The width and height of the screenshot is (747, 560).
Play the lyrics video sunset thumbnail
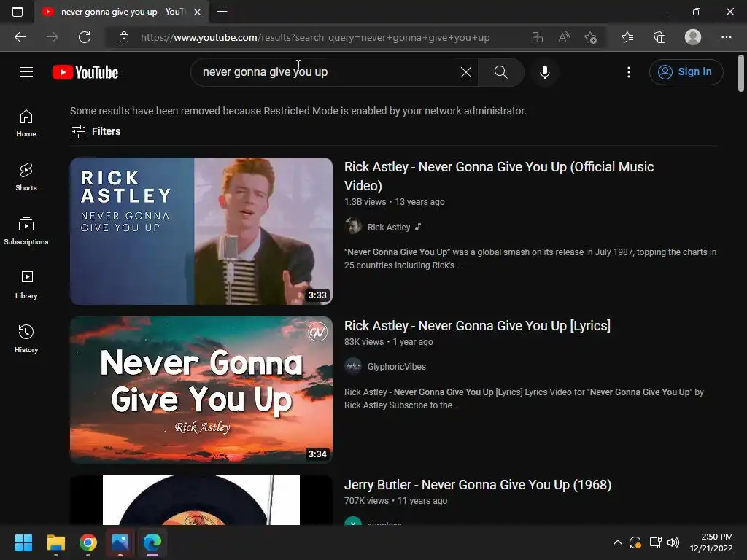(x=201, y=390)
